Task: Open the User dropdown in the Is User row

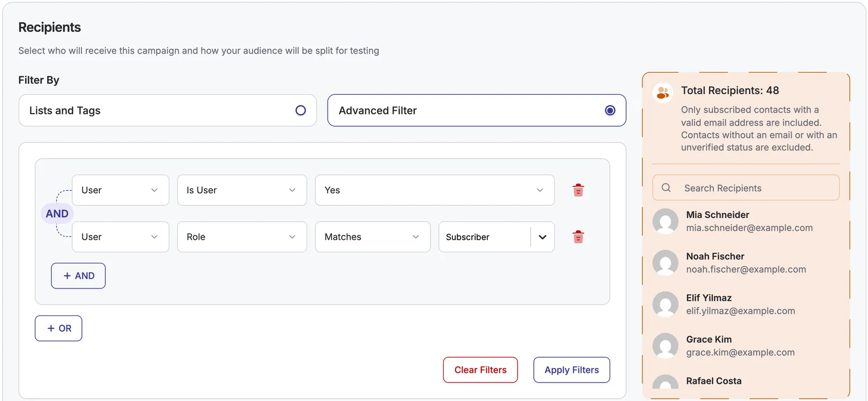Action: (x=120, y=190)
